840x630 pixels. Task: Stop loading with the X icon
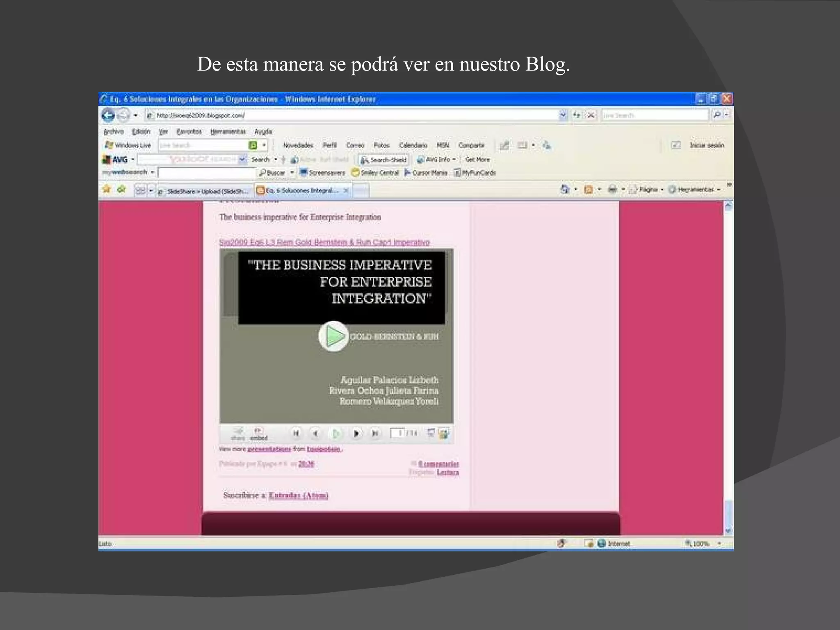click(x=591, y=115)
